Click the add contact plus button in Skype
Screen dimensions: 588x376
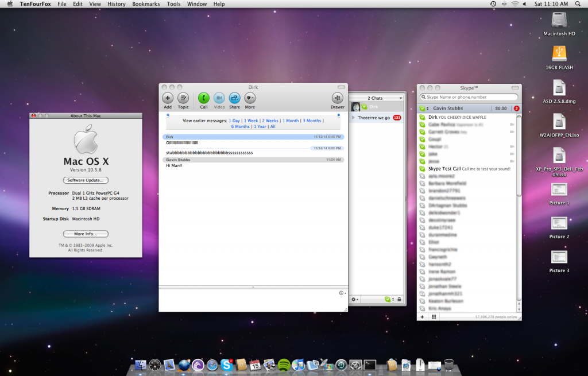[x=422, y=317]
